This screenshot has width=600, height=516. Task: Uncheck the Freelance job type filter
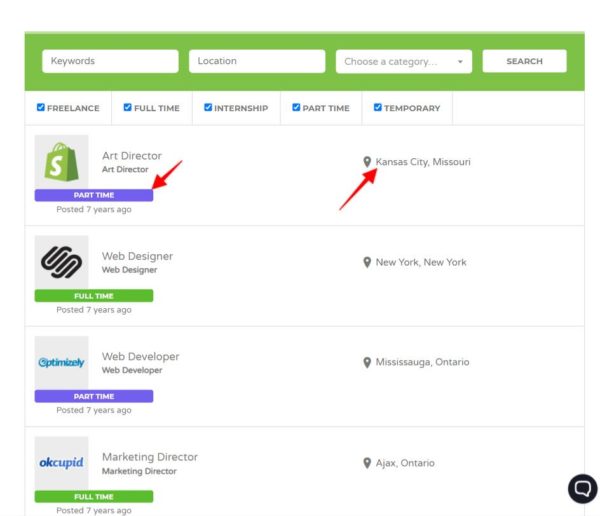click(41, 107)
